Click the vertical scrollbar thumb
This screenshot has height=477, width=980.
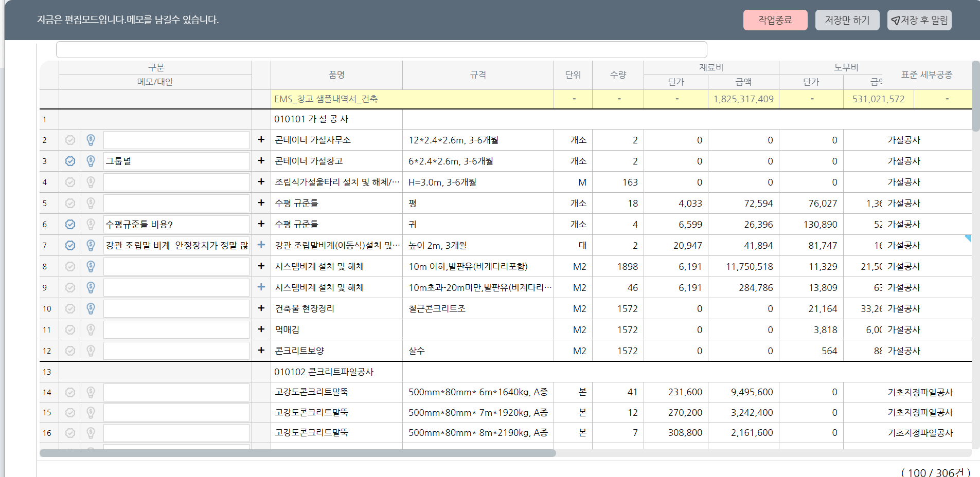[x=975, y=96]
